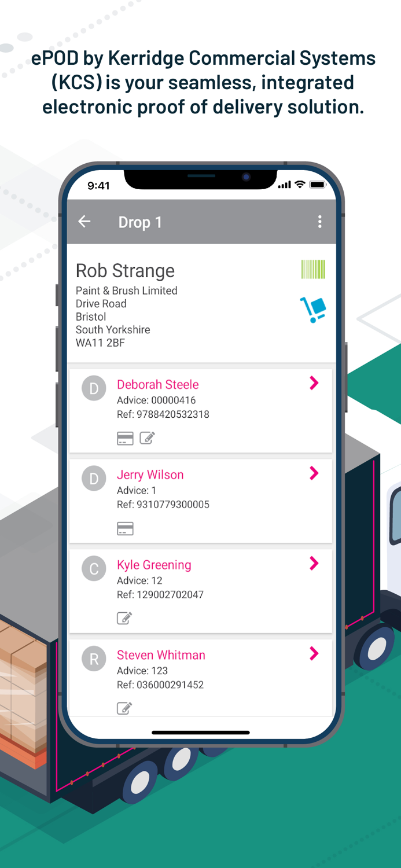Tap the home indicator bar at bottom
The width and height of the screenshot is (401, 868).
pyautogui.click(x=200, y=733)
